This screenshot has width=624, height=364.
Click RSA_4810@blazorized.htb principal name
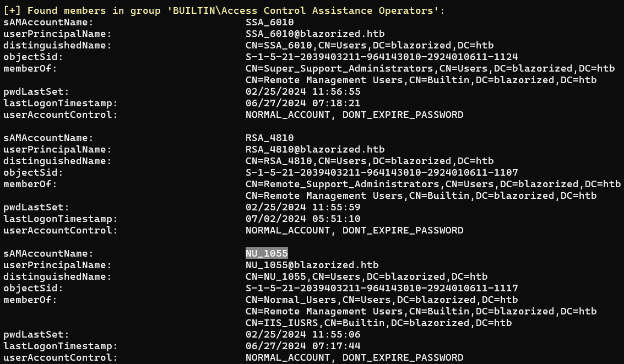point(315,149)
